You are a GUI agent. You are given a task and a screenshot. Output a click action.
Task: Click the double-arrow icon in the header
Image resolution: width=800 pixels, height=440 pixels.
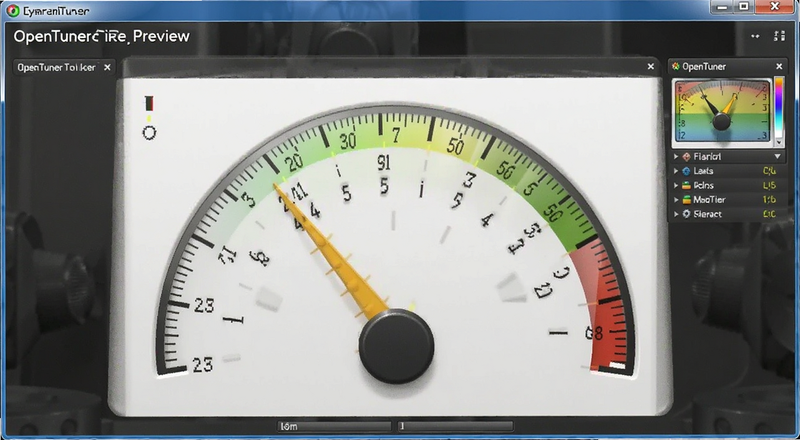click(755, 36)
